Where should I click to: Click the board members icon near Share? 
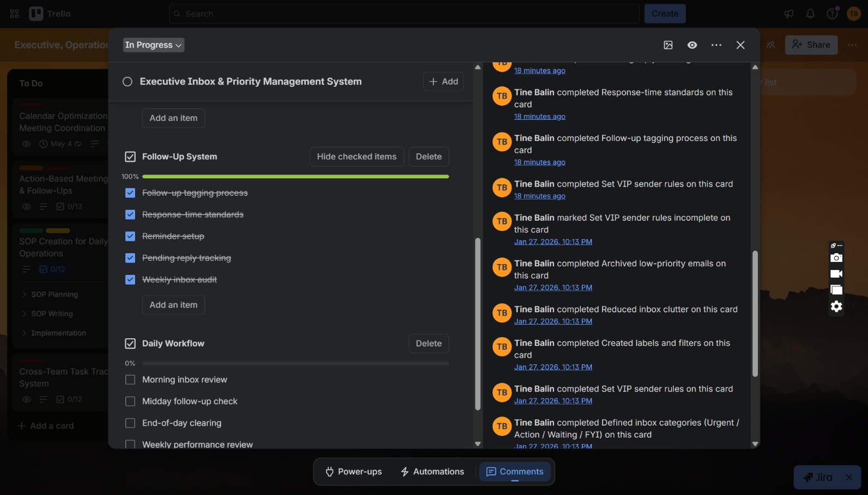(x=771, y=45)
